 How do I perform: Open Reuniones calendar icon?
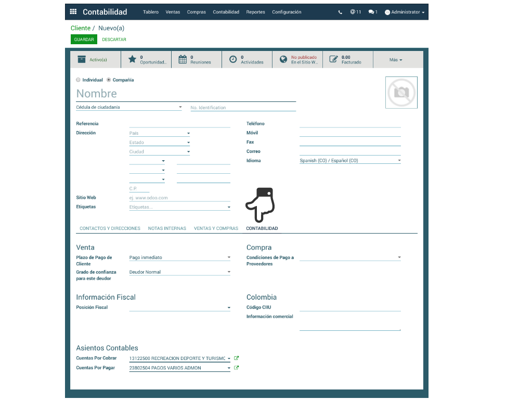[183, 59]
